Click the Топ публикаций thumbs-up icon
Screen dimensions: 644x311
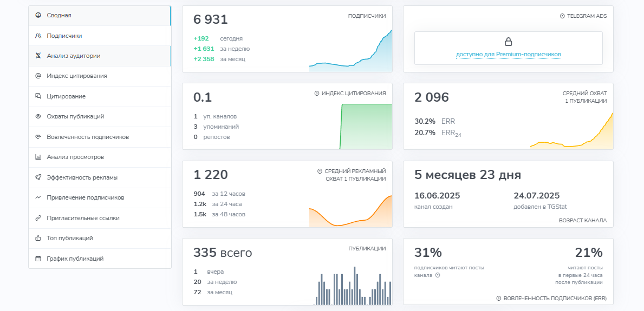(38, 238)
